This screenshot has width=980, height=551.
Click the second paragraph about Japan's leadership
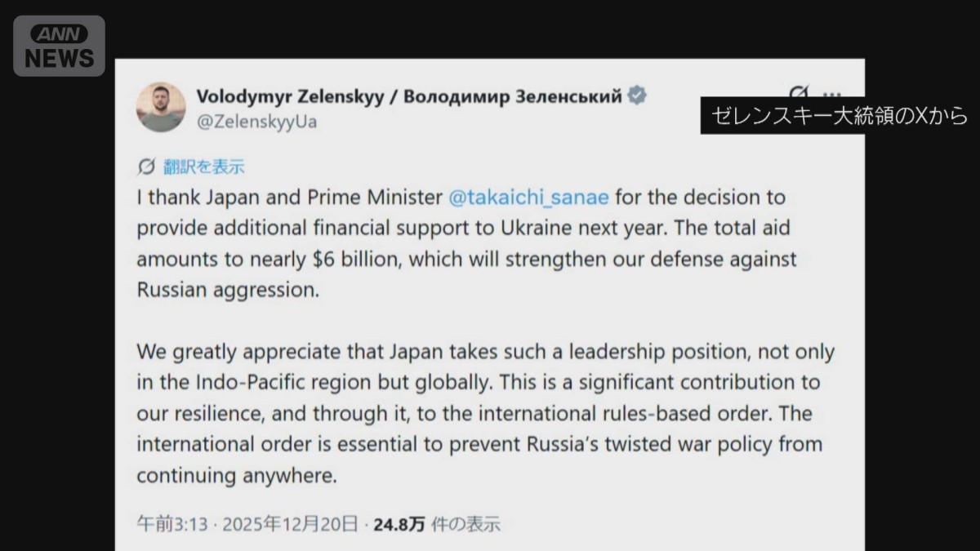click(x=485, y=413)
